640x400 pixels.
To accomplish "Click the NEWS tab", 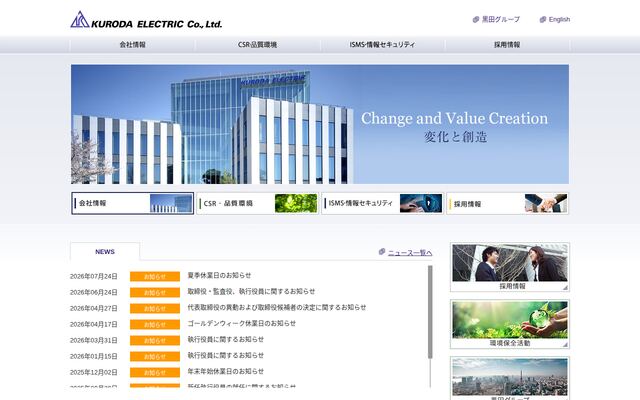I will pos(105,251).
